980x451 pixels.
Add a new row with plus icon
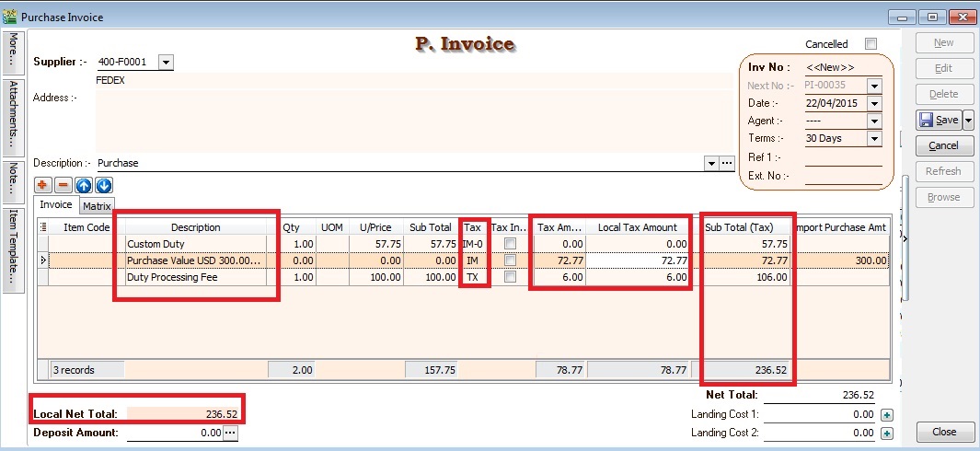tap(43, 185)
